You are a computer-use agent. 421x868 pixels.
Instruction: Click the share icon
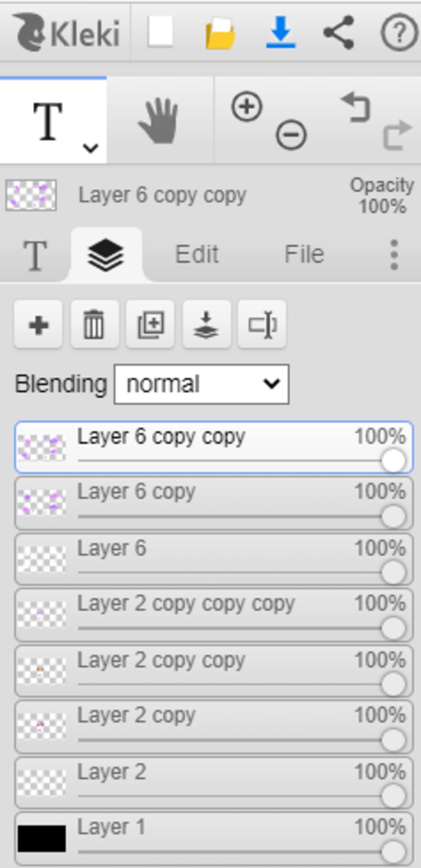(339, 32)
